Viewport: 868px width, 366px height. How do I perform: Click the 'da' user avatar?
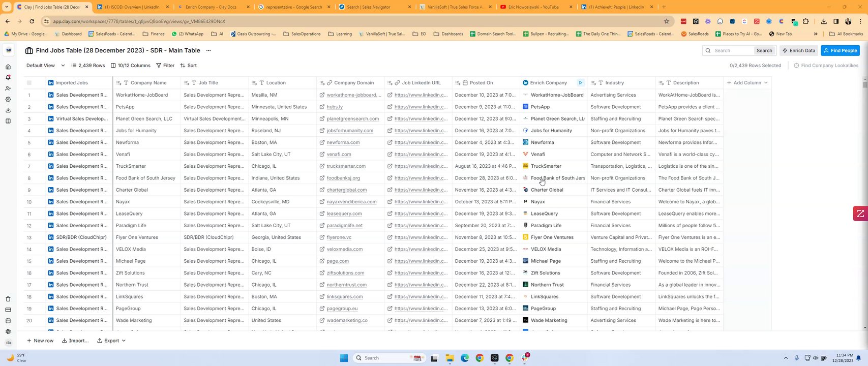8,343
